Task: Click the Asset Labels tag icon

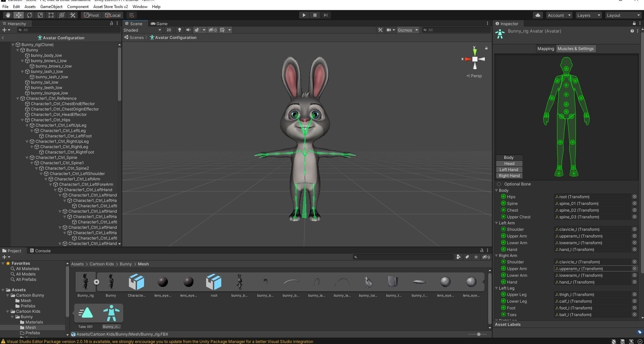Action: click(639, 332)
